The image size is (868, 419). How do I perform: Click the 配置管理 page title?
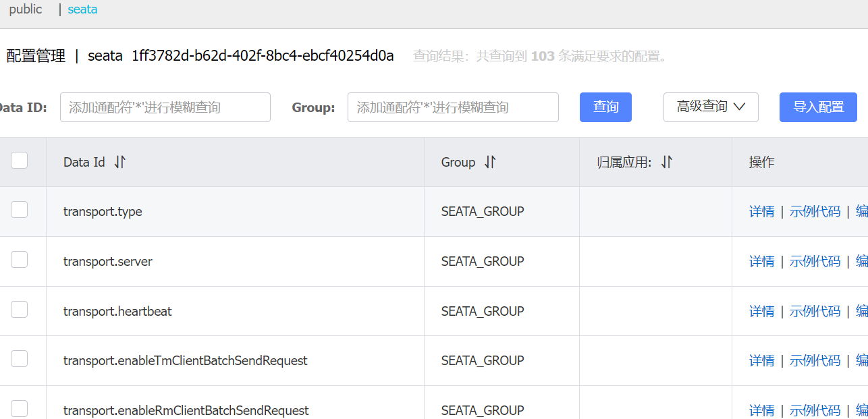click(x=36, y=56)
